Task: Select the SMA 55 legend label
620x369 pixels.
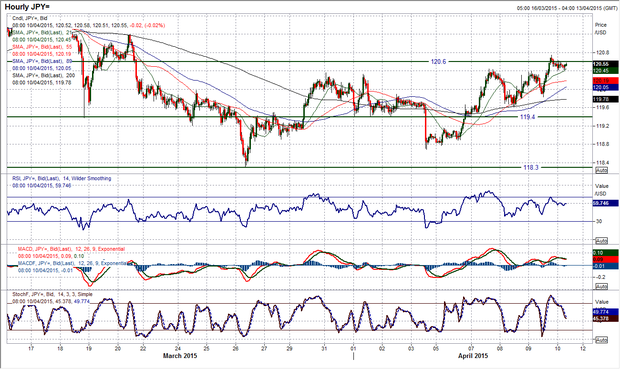Action: (x=42, y=47)
